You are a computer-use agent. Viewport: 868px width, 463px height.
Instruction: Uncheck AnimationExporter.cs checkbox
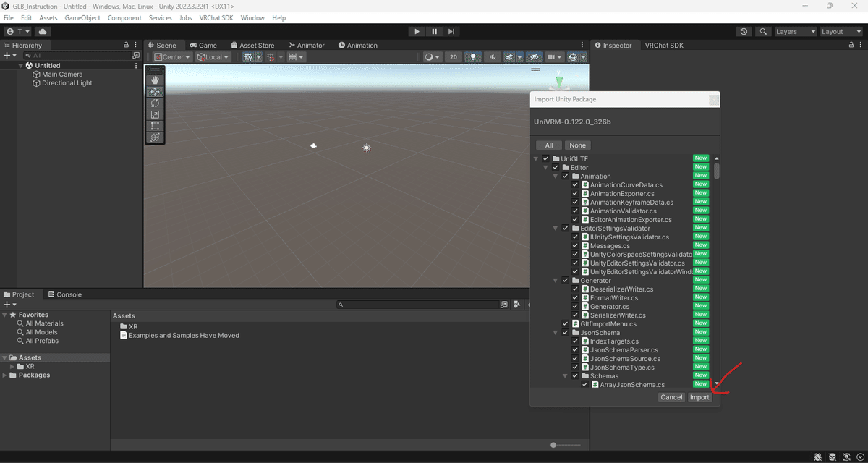[575, 194]
